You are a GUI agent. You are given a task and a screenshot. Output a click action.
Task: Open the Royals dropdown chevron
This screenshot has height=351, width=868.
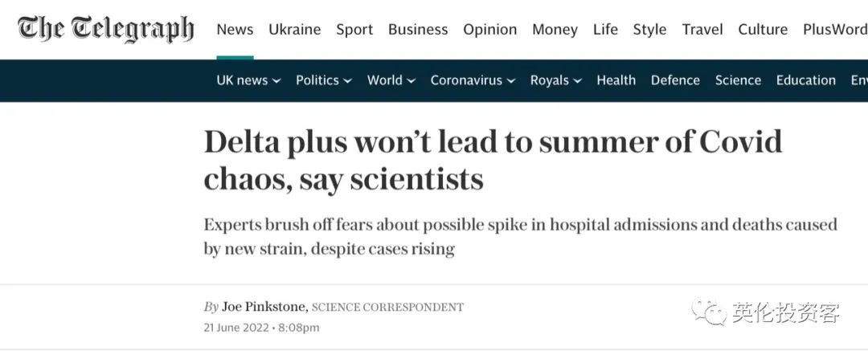click(578, 81)
